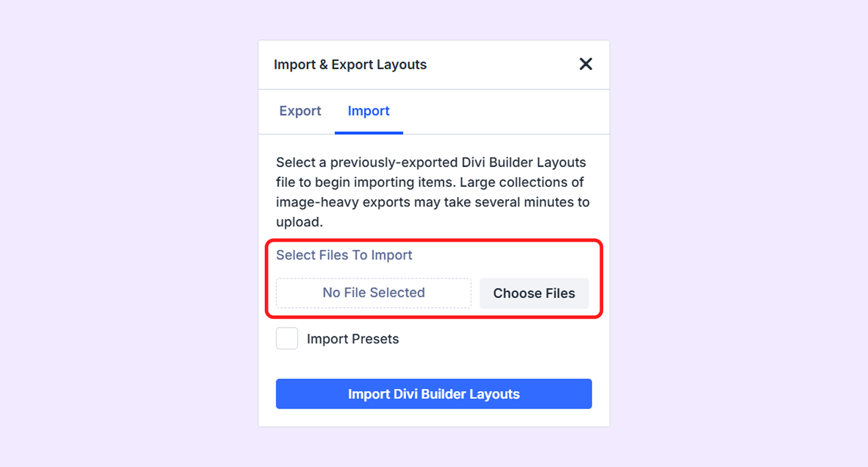Click the Import & Export Layouts title
This screenshot has width=868, height=467.
pos(350,65)
